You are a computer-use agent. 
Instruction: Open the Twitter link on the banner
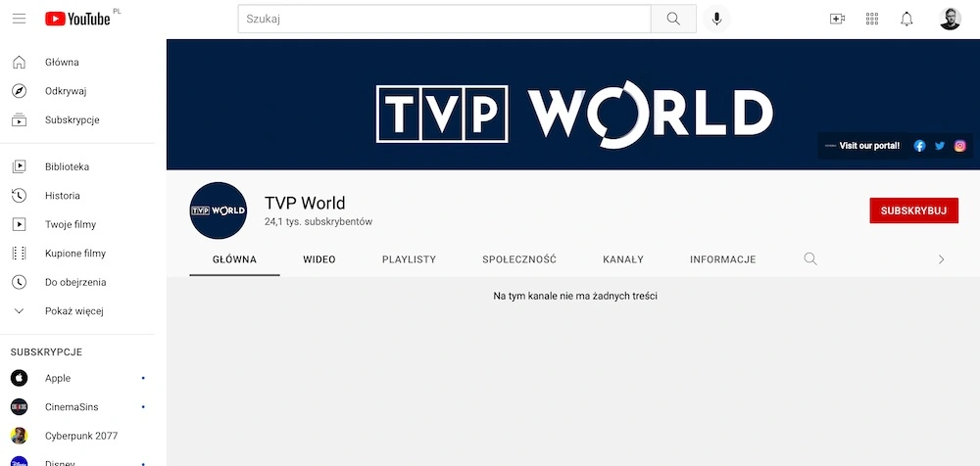pos(940,146)
